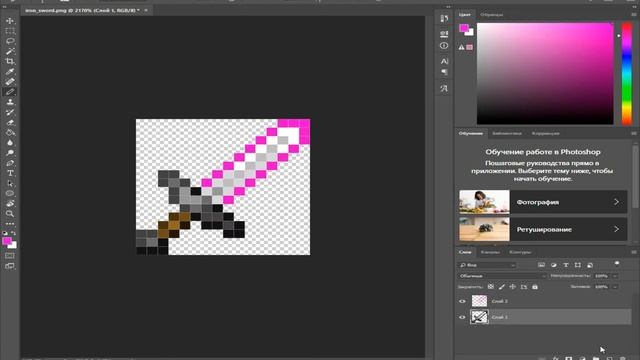Select the Horizontal Type tool
The width and height of the screenshot is (640, 360).
[x=10, y=173]
